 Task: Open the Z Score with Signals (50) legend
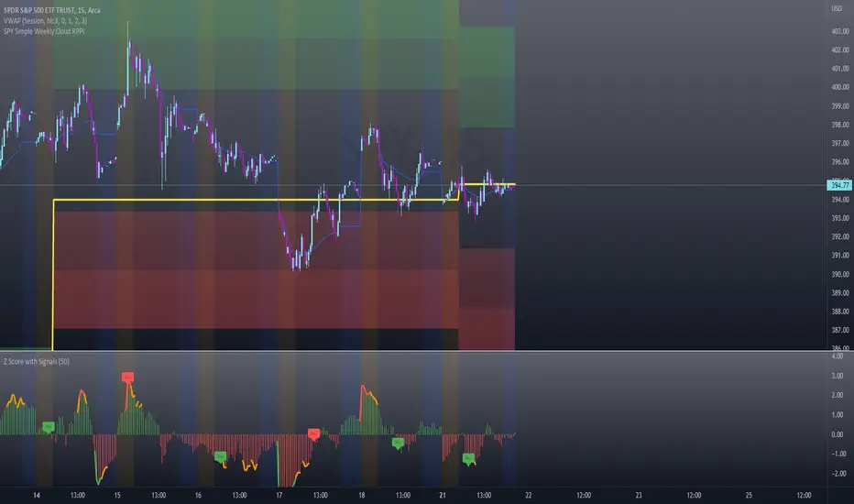[37, 361]
